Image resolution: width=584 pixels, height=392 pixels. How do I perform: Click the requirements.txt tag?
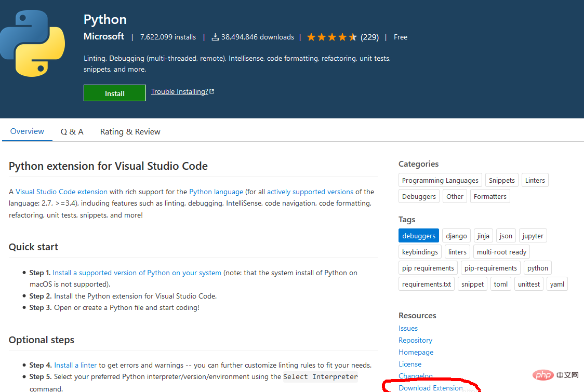[x=427, y=284]
